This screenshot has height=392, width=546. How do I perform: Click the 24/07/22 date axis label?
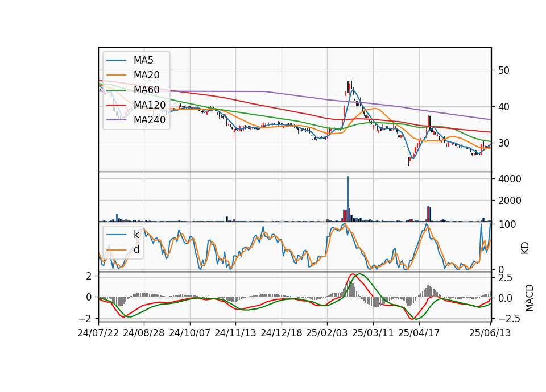coord(98,333)
